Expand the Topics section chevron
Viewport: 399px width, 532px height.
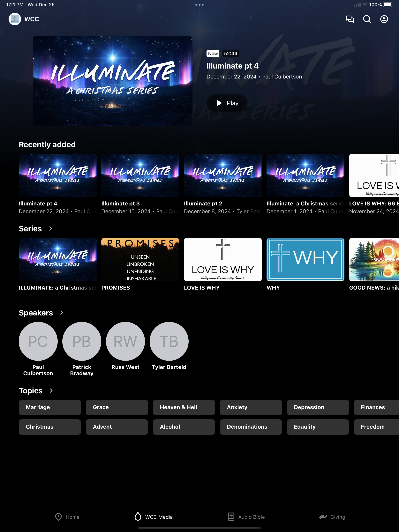(x=51, y=391)
